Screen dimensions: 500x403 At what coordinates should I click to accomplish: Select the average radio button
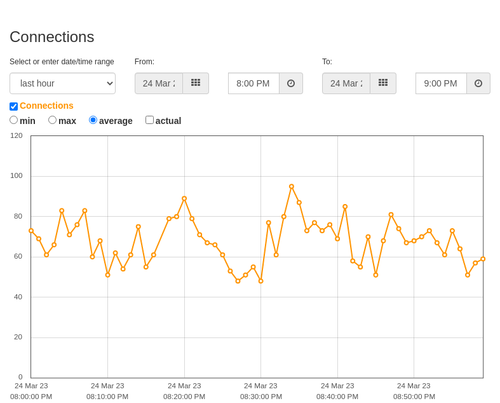(x=93, y=120)
